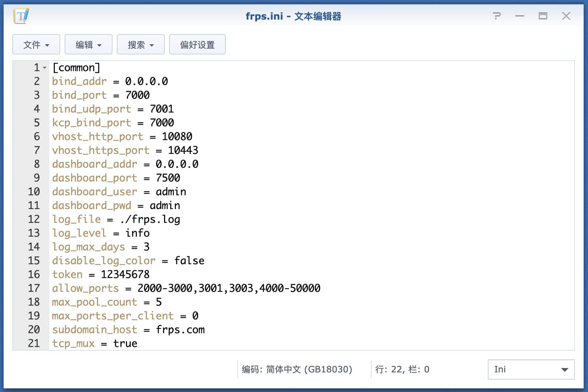Screen dimensions: 588x392
Task: Click on subdomain_host value frps.com
Action: pyautogui.click(x=180, y=330)
